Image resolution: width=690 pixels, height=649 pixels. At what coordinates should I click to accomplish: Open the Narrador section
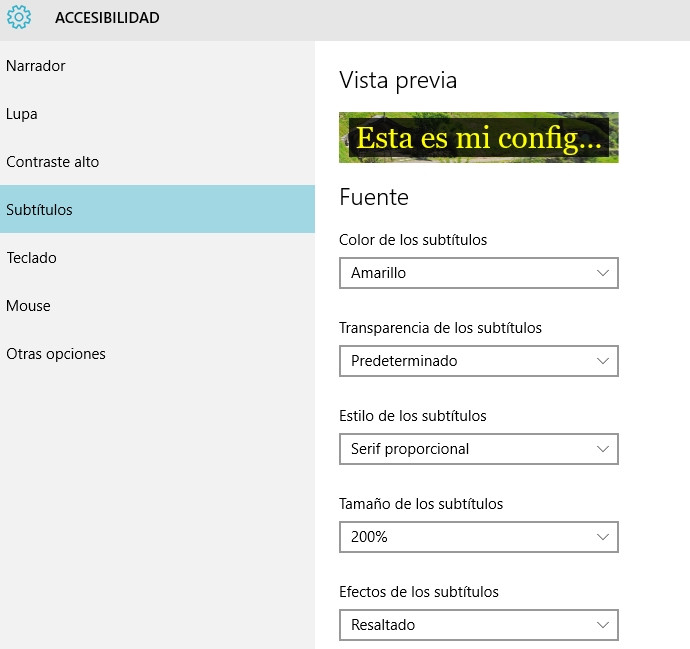click(x=36, y=66)
